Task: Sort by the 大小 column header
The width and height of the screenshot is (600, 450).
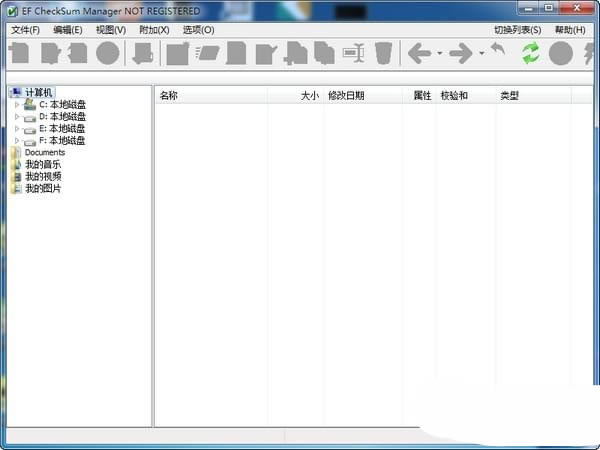Action: (x=295, y=95)
